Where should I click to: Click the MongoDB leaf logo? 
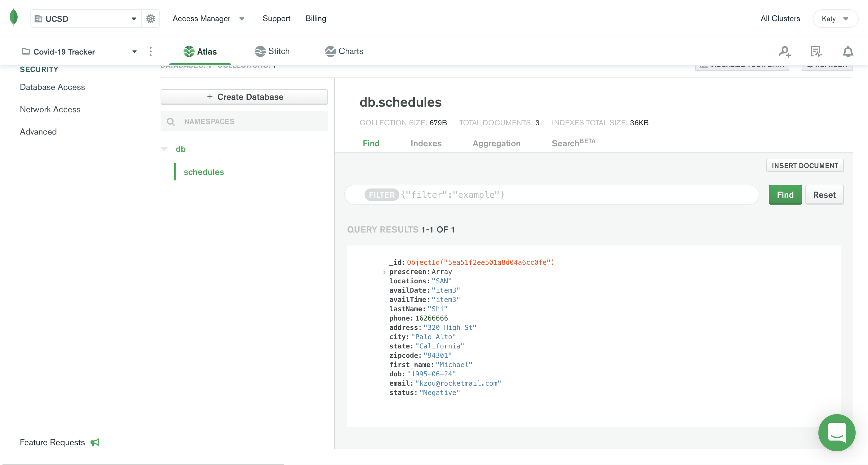[13, 18]
